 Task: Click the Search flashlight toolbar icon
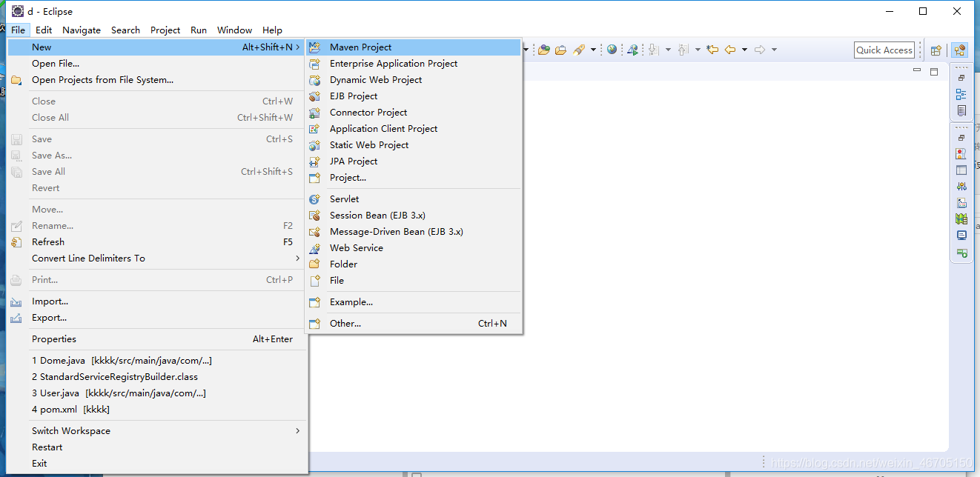click(579, 50)
